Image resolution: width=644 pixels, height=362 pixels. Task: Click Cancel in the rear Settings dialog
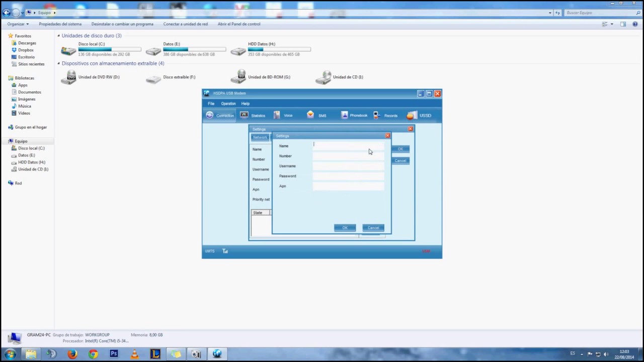400,160
